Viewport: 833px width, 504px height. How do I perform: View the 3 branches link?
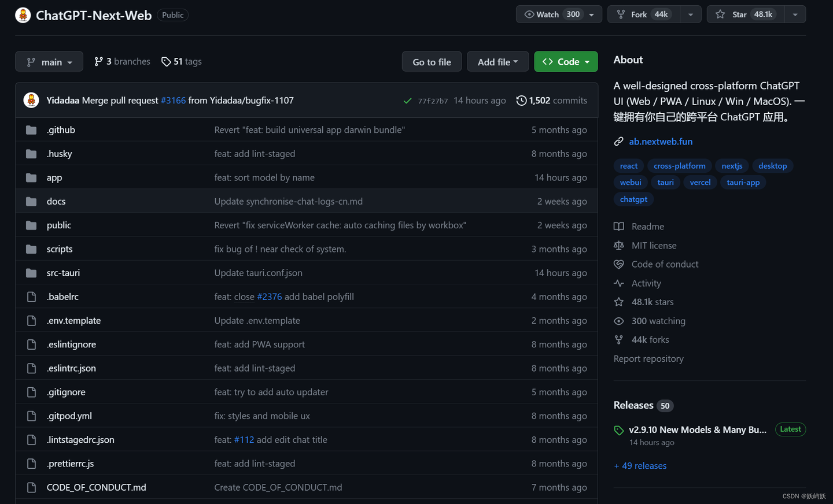point(122,61)
